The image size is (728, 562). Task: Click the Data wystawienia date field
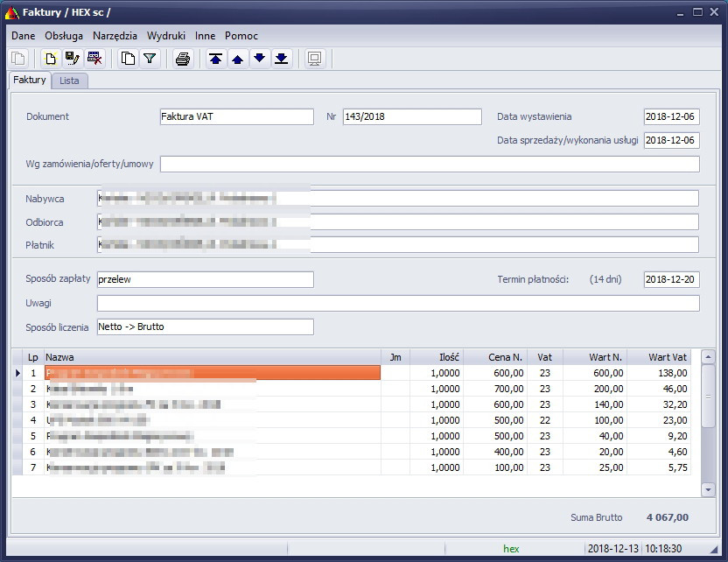pos(671,116)
